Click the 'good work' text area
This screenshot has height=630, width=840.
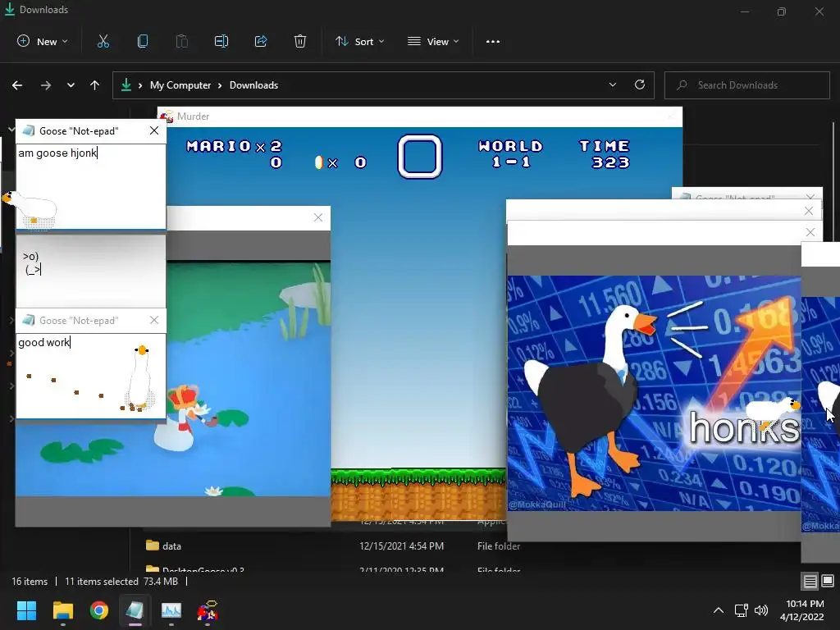coord(91,375)
